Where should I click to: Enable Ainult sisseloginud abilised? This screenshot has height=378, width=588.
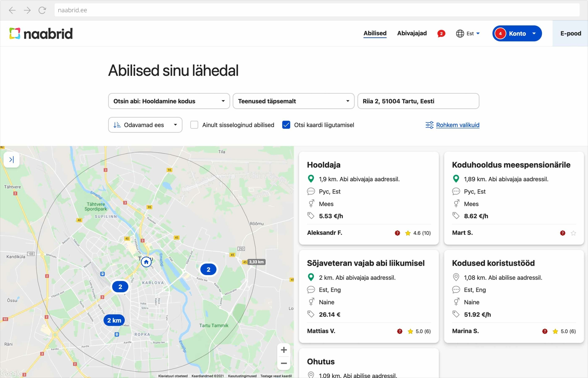194,125
